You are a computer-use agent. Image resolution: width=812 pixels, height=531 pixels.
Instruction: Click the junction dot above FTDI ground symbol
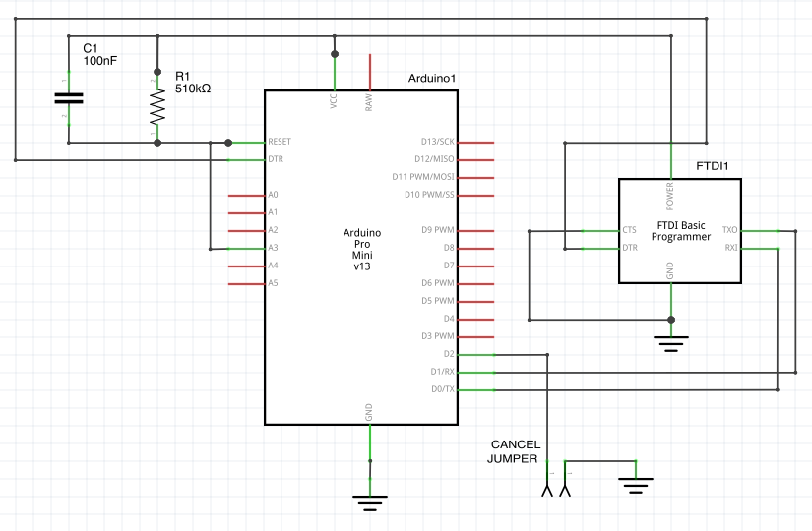coord(671,320)
